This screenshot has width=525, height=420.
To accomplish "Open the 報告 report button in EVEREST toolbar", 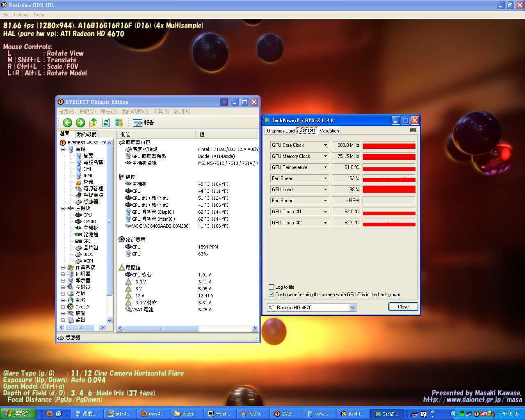I will pos(144,122).
